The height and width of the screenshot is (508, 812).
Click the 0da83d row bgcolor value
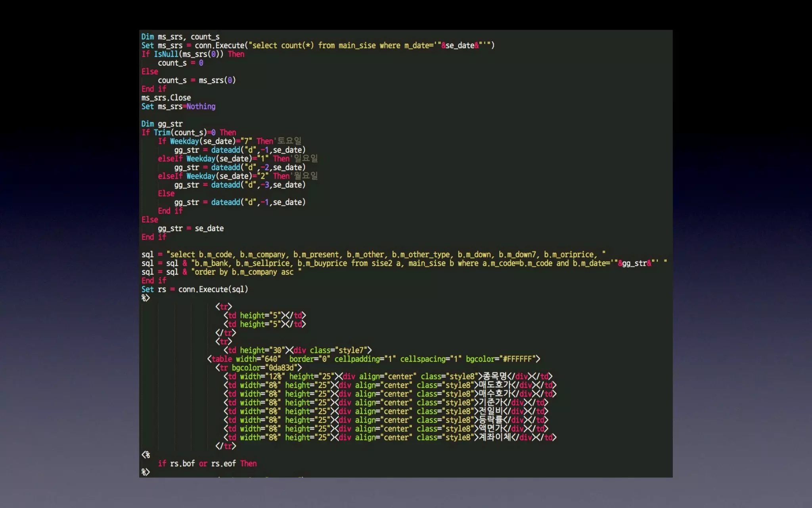(282, 368)
